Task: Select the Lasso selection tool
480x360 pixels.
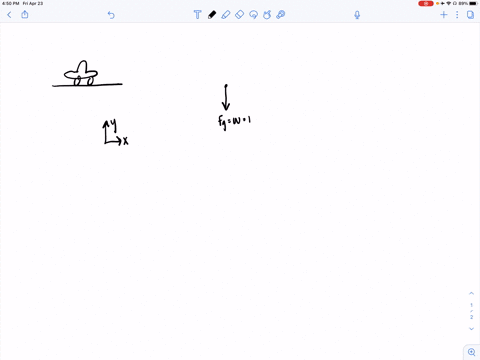Action: pyautogui.click(x=253, y=15)
